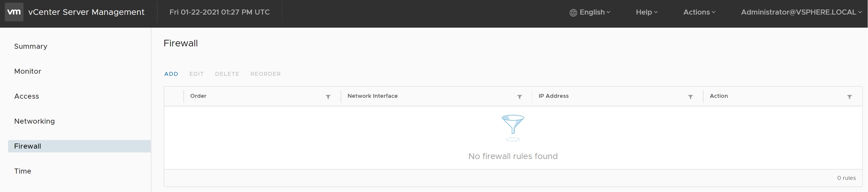Click the VMware vm logo icon
The height and width of the screenshot is (192, 868).
coord(14,12)
